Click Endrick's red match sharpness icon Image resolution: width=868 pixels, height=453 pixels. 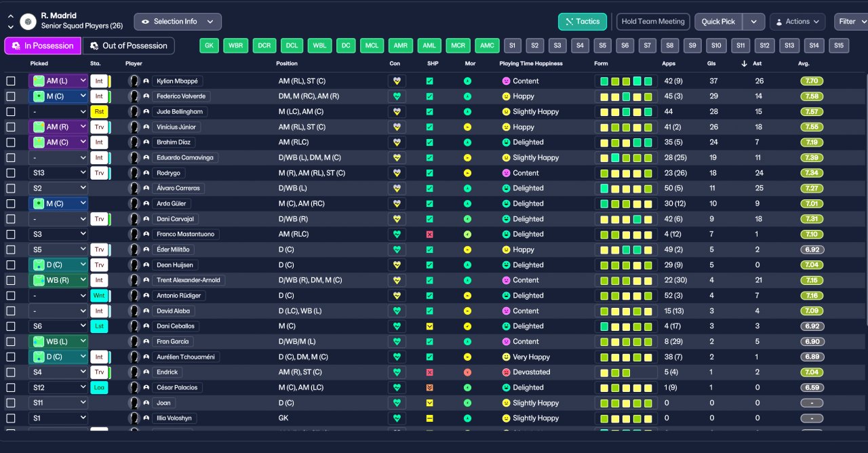point(429,372)
